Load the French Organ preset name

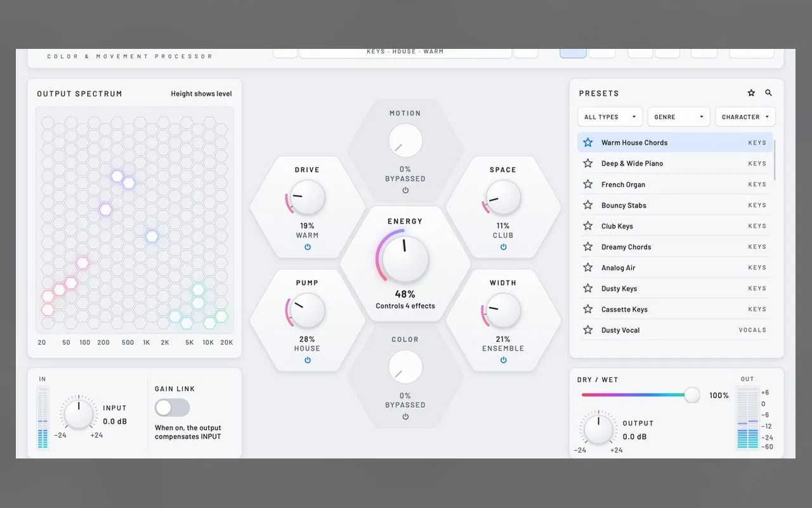[x=623, y=184]
